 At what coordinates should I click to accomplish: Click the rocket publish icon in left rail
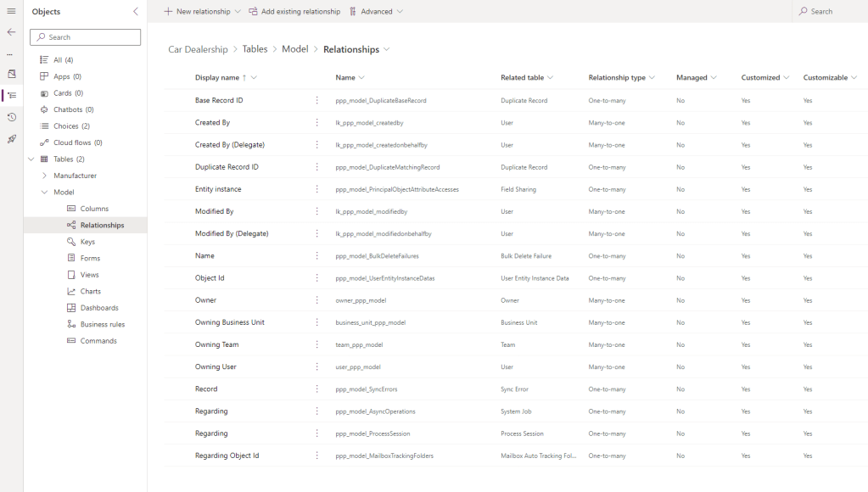point(11,139)
